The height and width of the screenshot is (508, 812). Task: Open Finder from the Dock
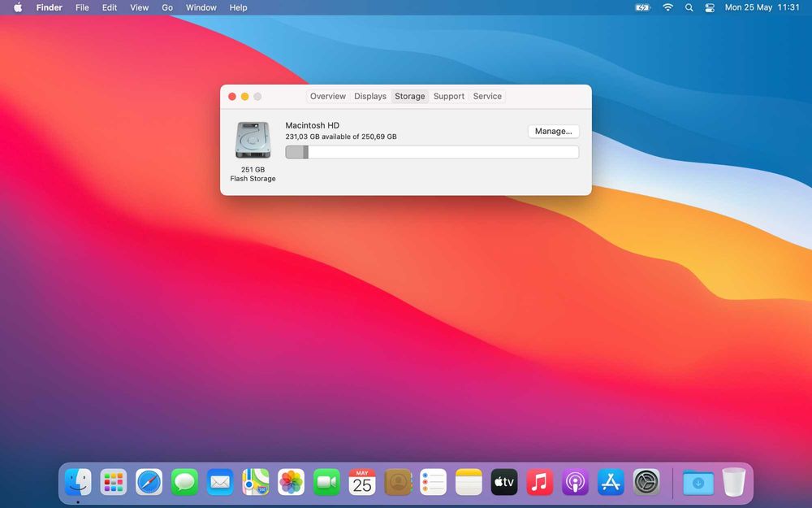coord(78,482)
